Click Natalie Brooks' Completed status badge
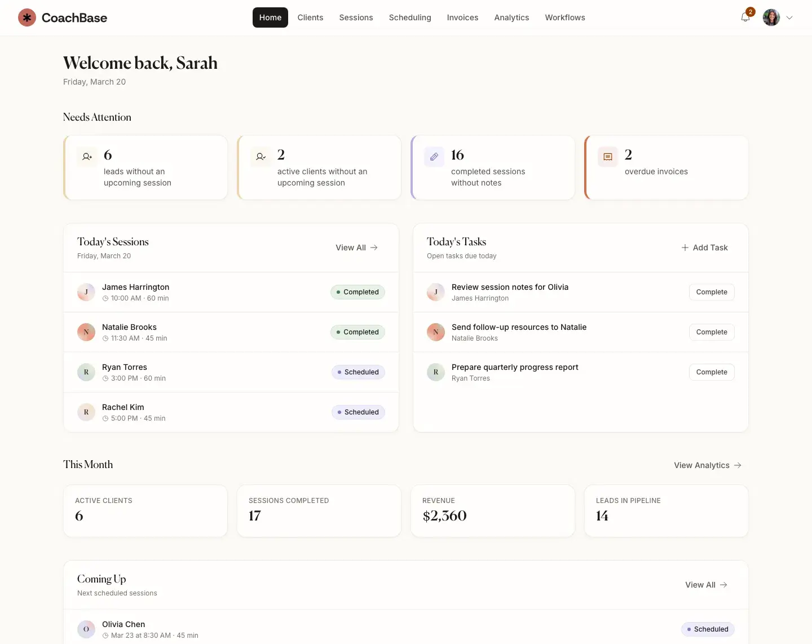The width and height of the screenshot is (812, 644). [358, 332]
